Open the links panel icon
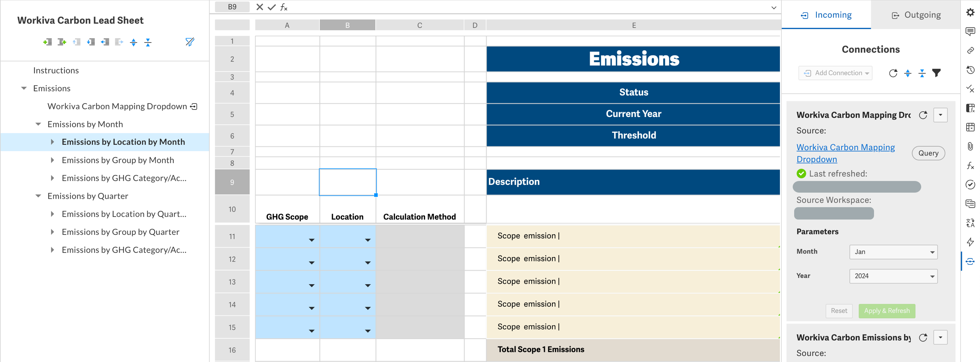This screenshot has height=362, width=980. (971, 50)
